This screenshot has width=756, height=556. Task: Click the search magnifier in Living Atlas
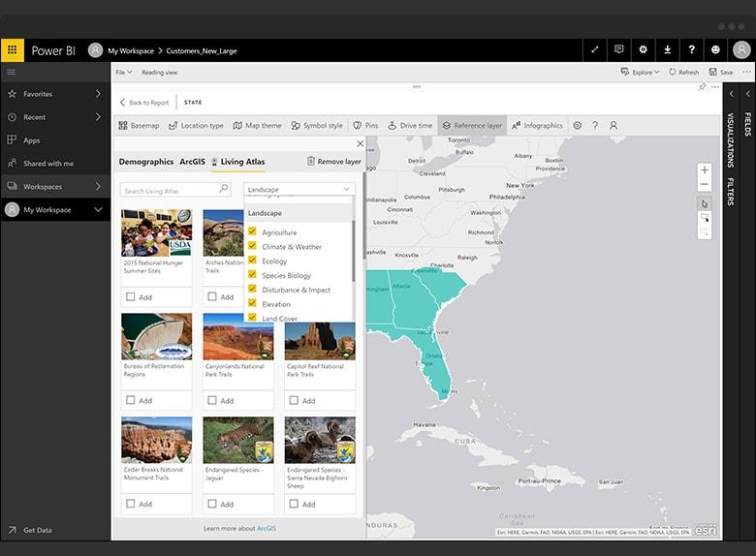[x=223, y=188]
